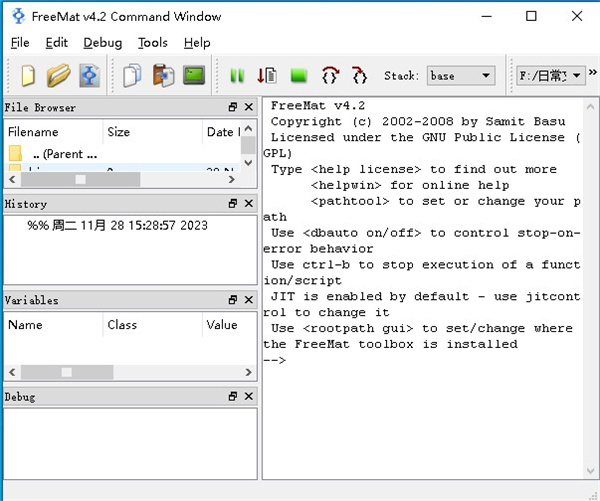Viewport: 600px width, 501px height.
Task: Open the Stack base dropdown
Action: coord(460,75)
